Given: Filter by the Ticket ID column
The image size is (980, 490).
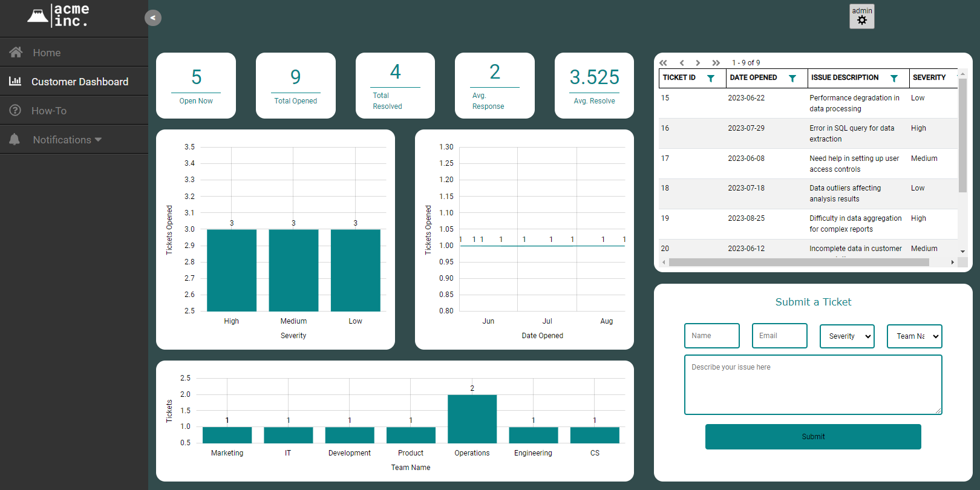Looking at the screenshot, I should pyautogui.click(x=711, y=78).
